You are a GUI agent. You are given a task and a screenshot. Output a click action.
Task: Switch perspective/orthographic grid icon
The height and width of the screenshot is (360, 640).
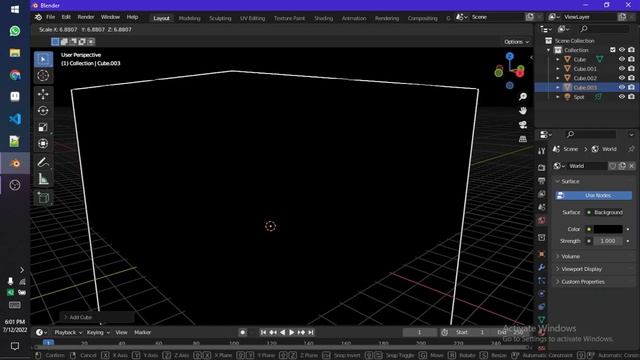pyautogui.click(x=523, y=139)
